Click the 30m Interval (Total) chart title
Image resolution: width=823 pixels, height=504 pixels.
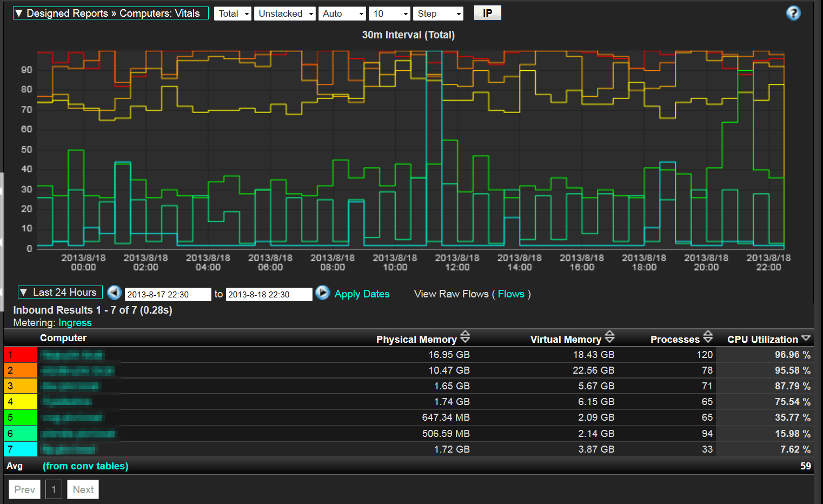pyautogui.click(x=408, y=35)
